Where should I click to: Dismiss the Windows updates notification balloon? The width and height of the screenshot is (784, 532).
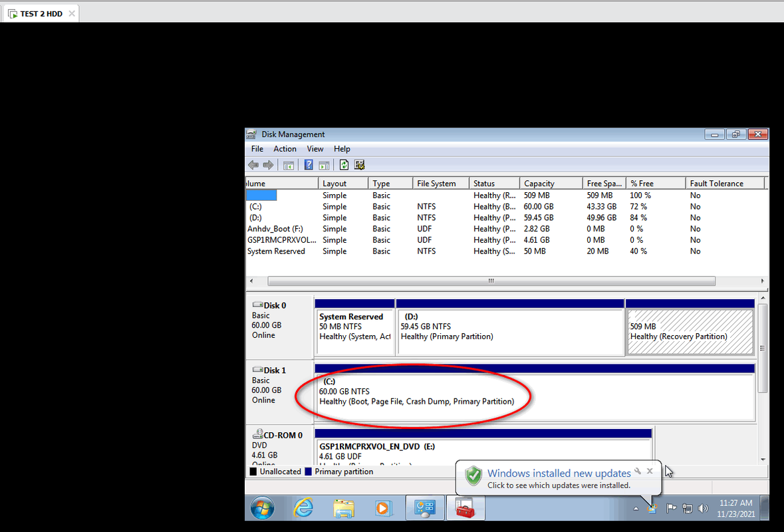click(x=650, y=471)
